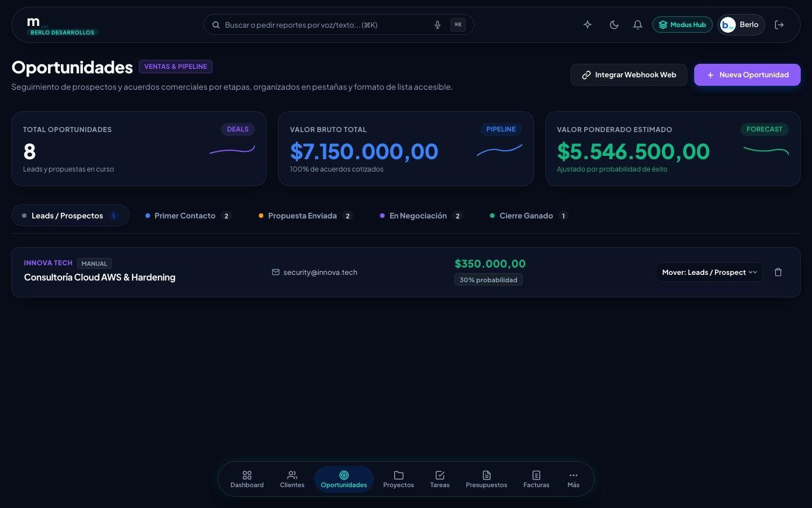Open Clientes in bottom nav
Image resolution: width=812 pixels, height=508 pixels.
(x=292, y=479)
